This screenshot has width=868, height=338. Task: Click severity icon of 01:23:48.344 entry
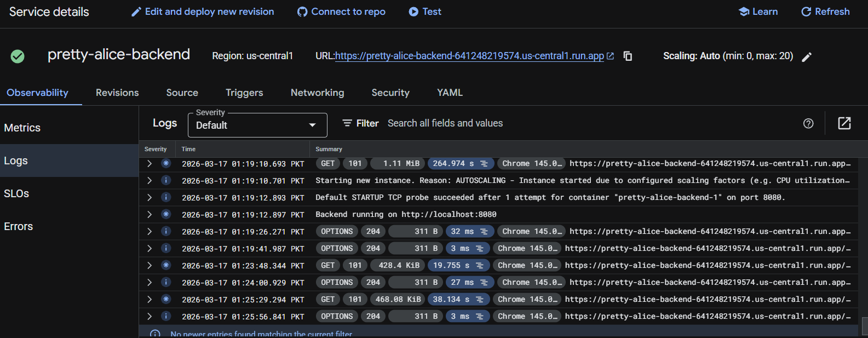pos(166,265)
